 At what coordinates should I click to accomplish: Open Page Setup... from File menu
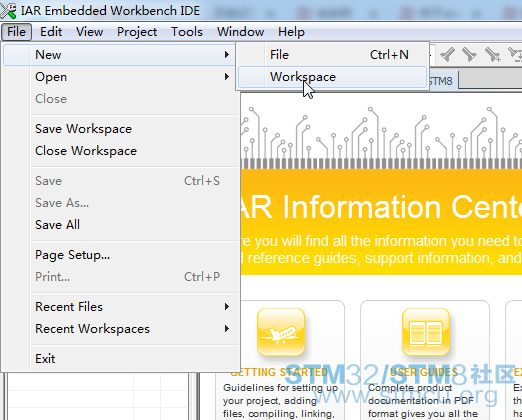[x=121, y=255]
